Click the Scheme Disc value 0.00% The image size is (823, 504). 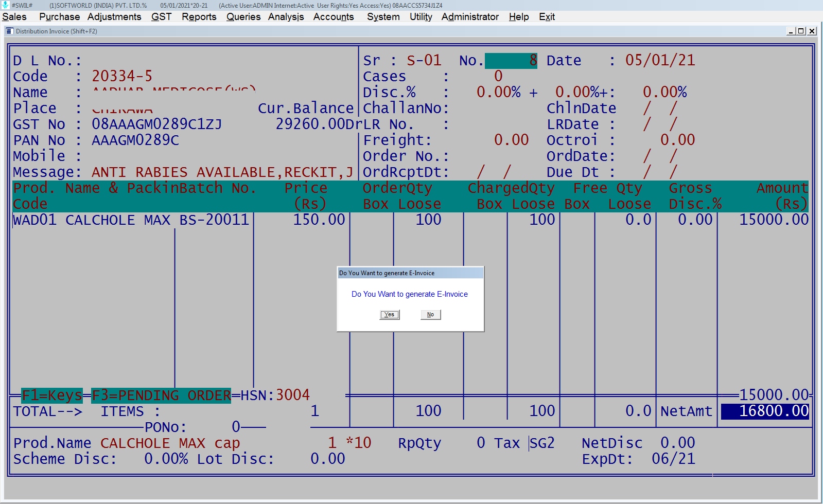tap(166, 459)
